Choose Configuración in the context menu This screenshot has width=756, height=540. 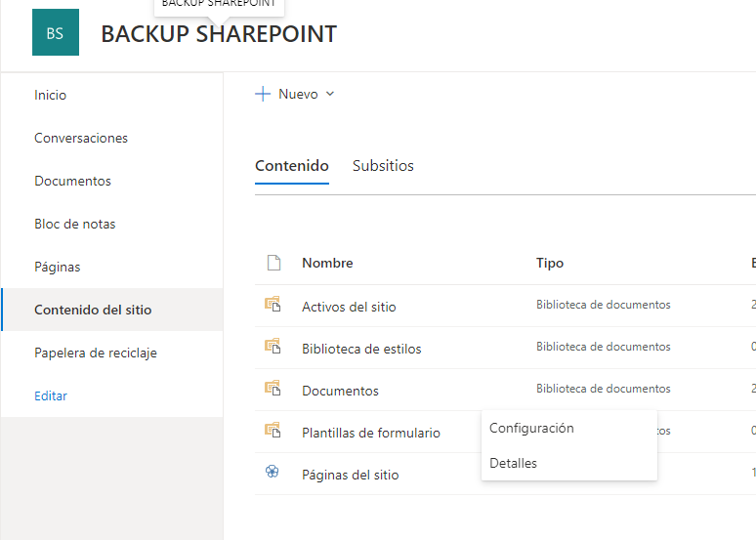coord(568,428)
